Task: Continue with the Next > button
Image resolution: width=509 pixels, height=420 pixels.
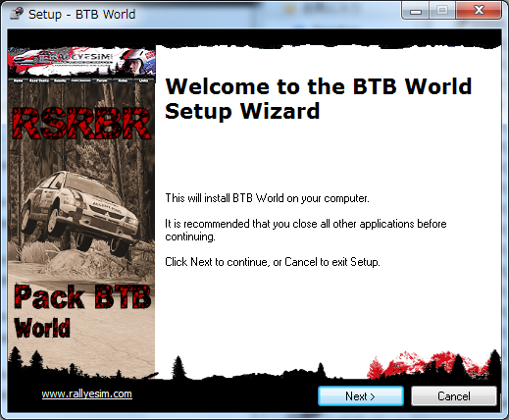Action: (361, 396)
